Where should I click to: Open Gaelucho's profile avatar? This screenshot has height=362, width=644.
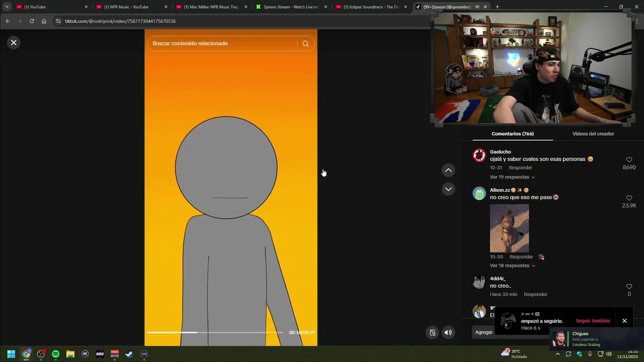pos(479,155)
